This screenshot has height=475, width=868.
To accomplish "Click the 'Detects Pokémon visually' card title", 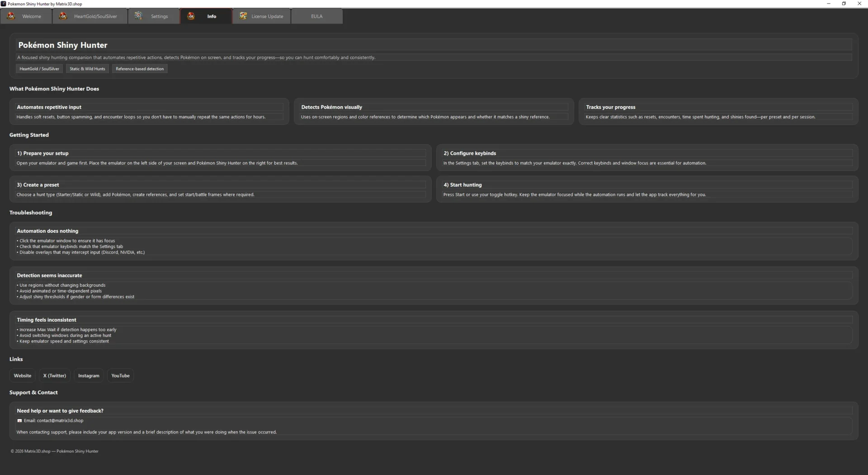I will click(332, 107).
